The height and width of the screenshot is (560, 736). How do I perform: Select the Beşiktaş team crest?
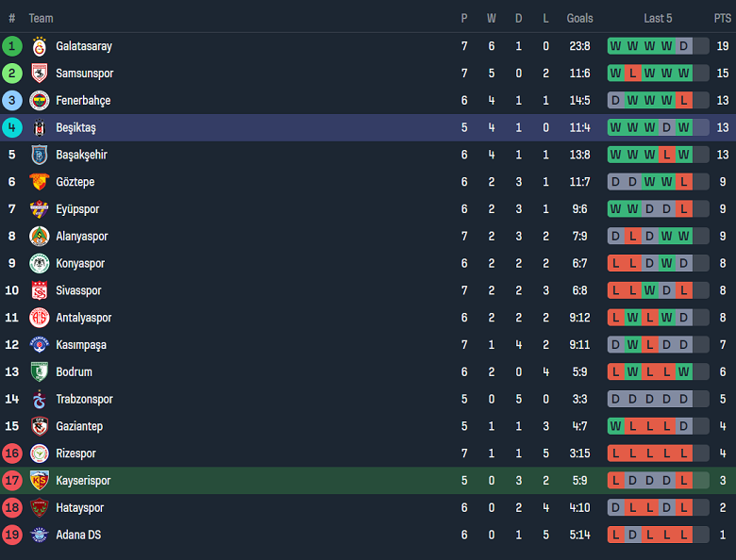click(39, 128)
